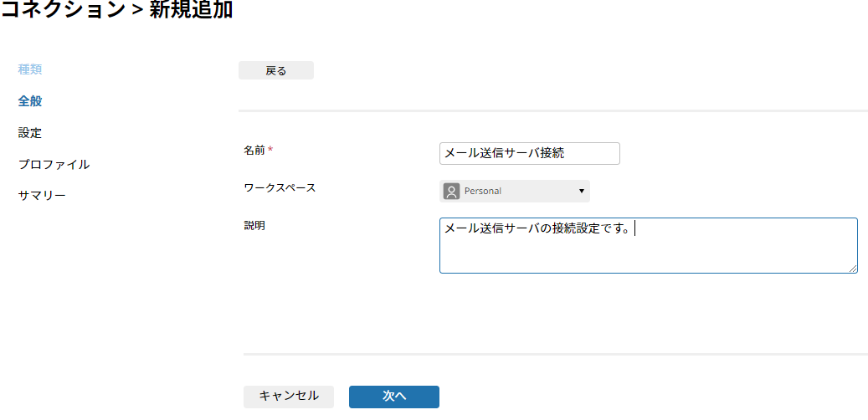Jump to the 設定 step
The image size is (868, 420).
tap(30, 132)
